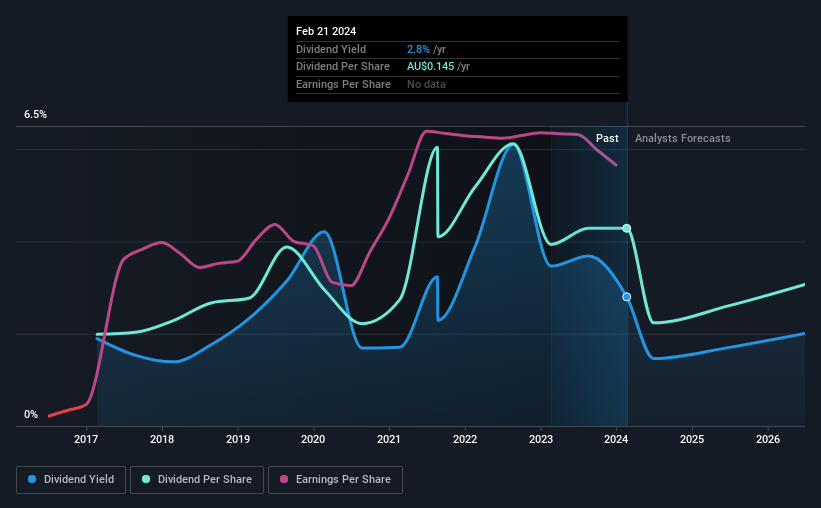Click the pink Earnings Per Share legend dot
Screen dimensions: 821x508
pyautogui.click(x=284, y=479)
